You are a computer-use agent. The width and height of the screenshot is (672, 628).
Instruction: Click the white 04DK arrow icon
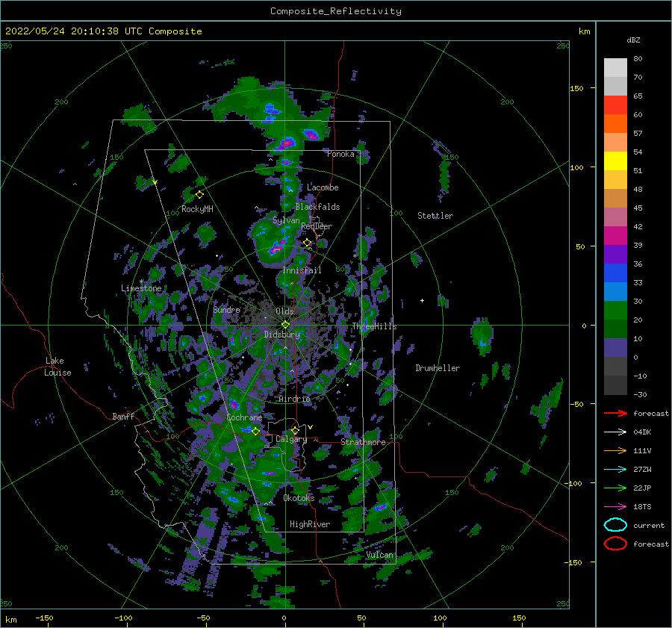(x=615, y=432)
